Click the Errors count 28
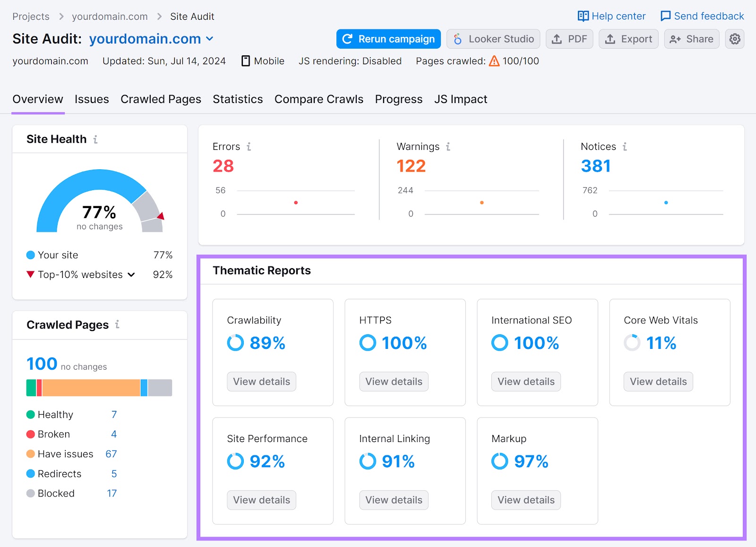Image resolution: width=756 pixels, height=547 pixels. pos(223,166)
